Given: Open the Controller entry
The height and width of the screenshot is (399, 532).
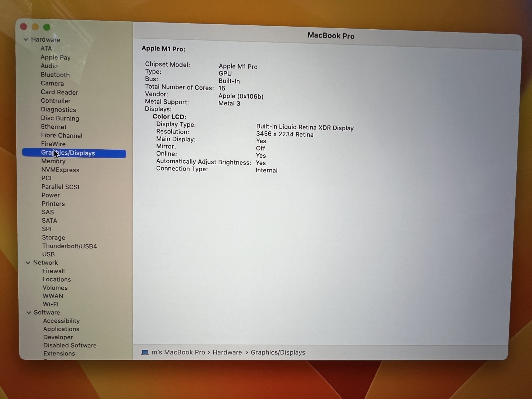Looking at the screenshot, I should pyautogui.click(x=56, y=101).
